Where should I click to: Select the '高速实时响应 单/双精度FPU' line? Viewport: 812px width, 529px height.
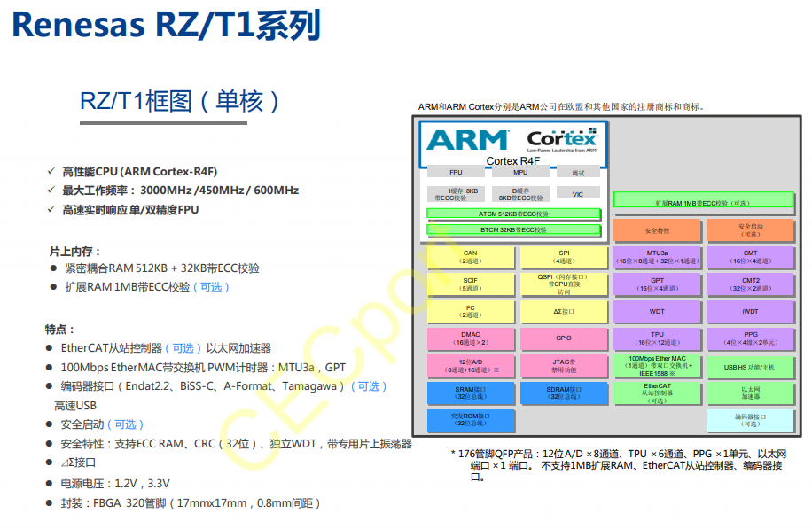130,210
